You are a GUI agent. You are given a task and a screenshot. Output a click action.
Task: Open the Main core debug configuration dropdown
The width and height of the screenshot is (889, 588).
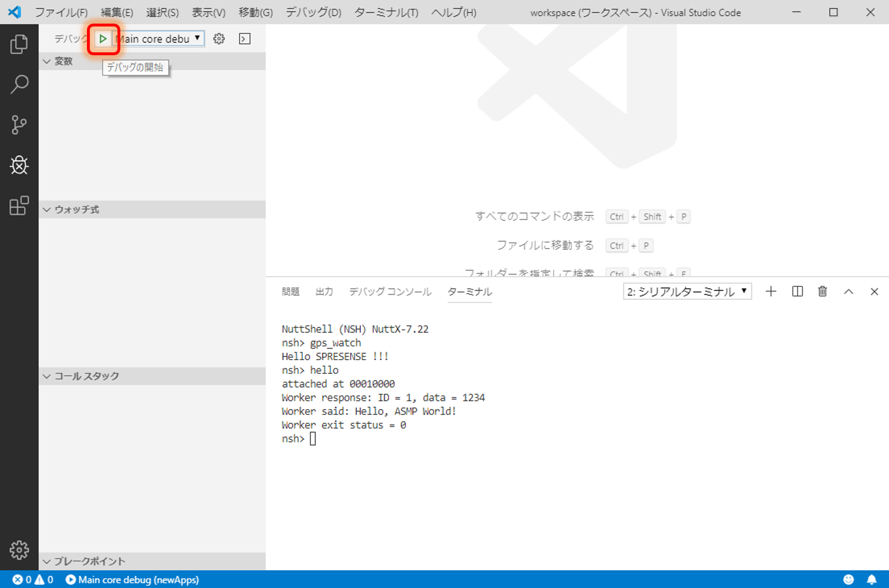pos(159,39)
